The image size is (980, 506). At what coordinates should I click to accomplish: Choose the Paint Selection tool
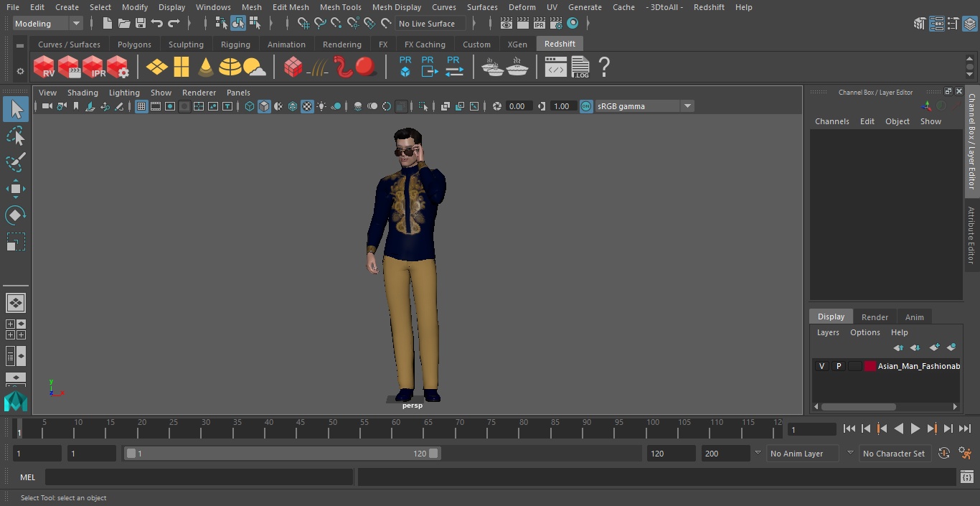pyautogui.click(x=16, y=162)
